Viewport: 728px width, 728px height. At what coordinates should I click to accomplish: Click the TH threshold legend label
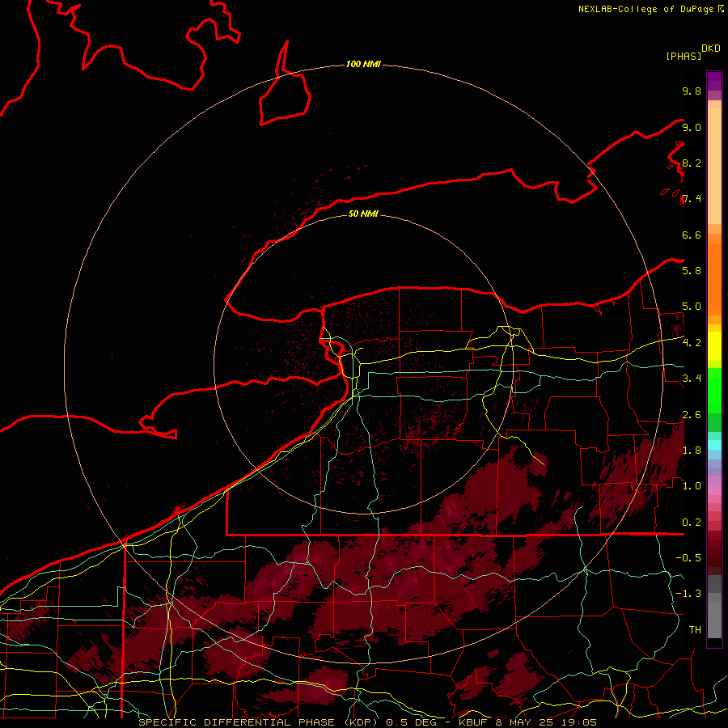(695, 629)
